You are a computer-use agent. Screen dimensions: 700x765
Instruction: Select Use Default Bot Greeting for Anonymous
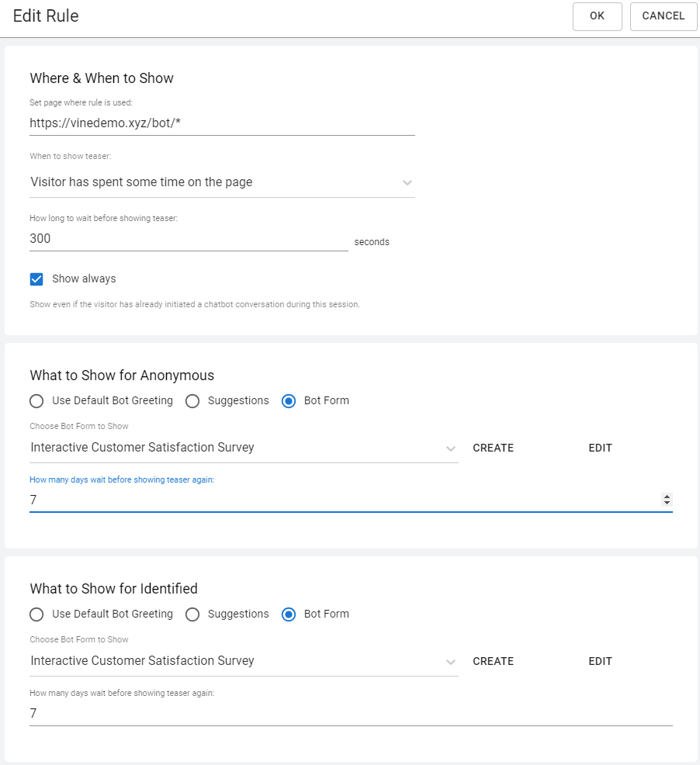(36, 401)
